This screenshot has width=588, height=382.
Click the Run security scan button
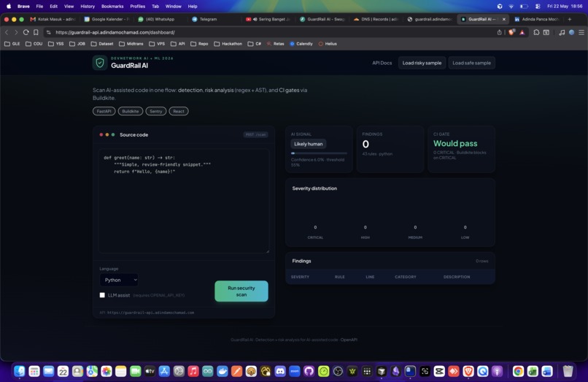(x=241, y=291)
